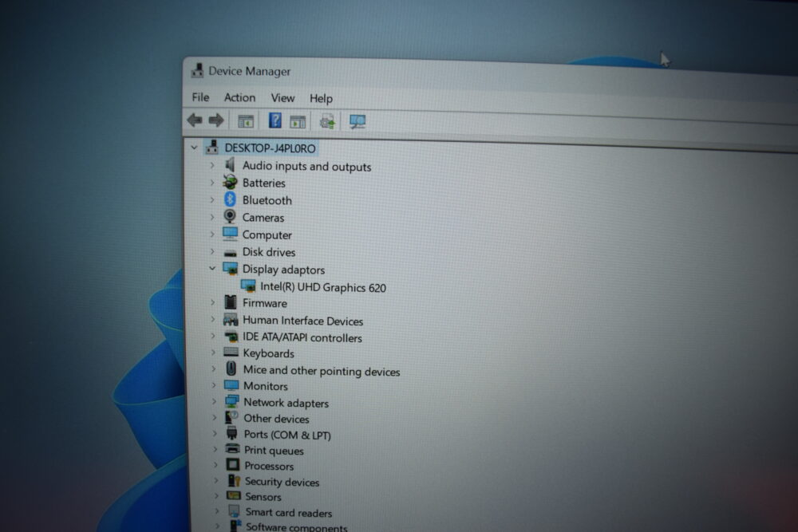
Task: Expand the Processors category
Action: coord(215,465)
